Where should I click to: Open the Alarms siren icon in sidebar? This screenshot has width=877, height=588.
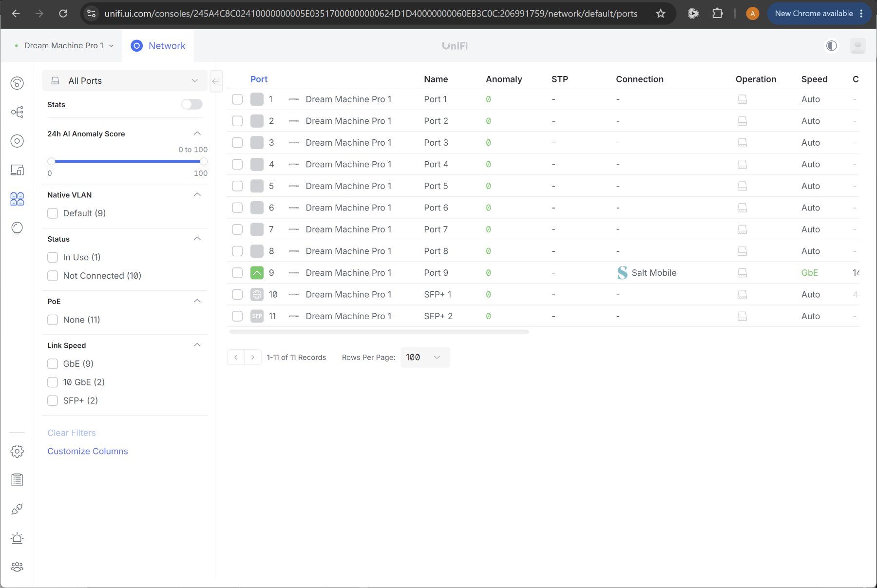point(17,538)
